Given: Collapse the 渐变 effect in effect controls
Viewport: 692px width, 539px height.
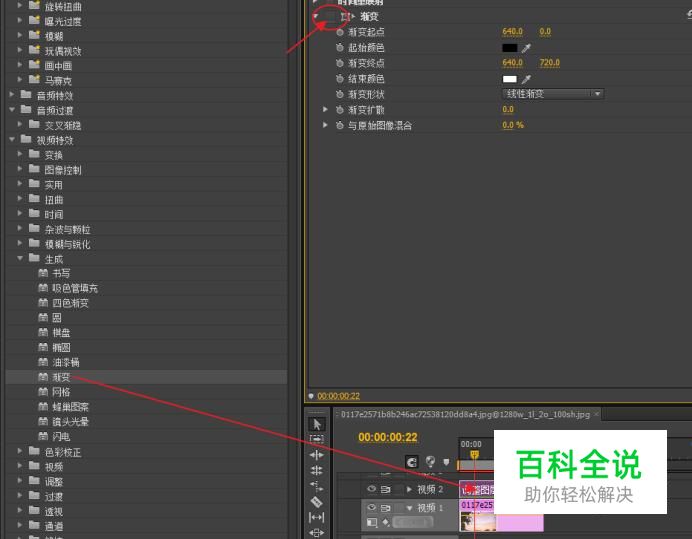Looking at the screenshot, I should pos(316,16).
